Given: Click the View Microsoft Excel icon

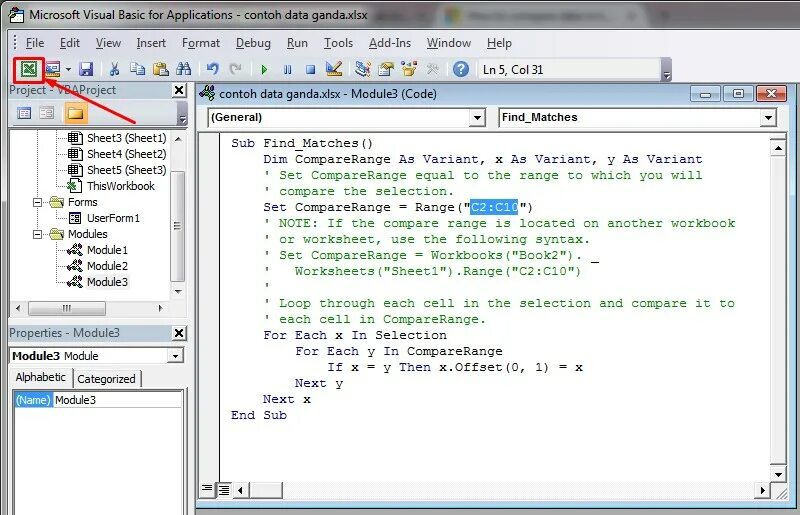Looking at the screenshot, I should coord(29,69).
